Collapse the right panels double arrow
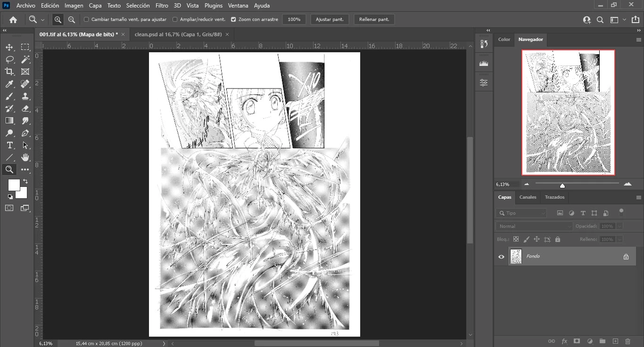This screenshot has width=644, height=347. point(638,30)
